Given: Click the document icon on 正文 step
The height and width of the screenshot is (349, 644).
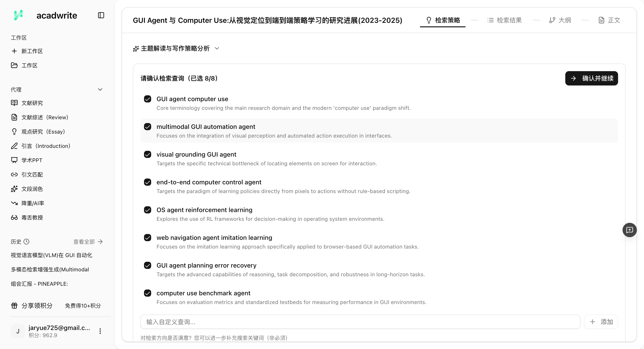Looking at the screenshot, I should 602,20.
